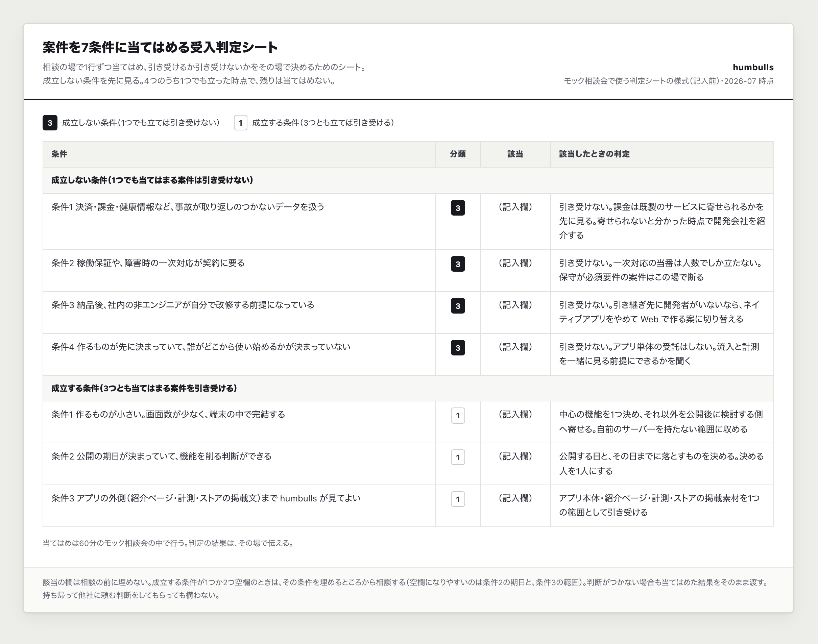
Task: Click note 当てはめは60分のモック相談会の中で行う
Action: 168,543
